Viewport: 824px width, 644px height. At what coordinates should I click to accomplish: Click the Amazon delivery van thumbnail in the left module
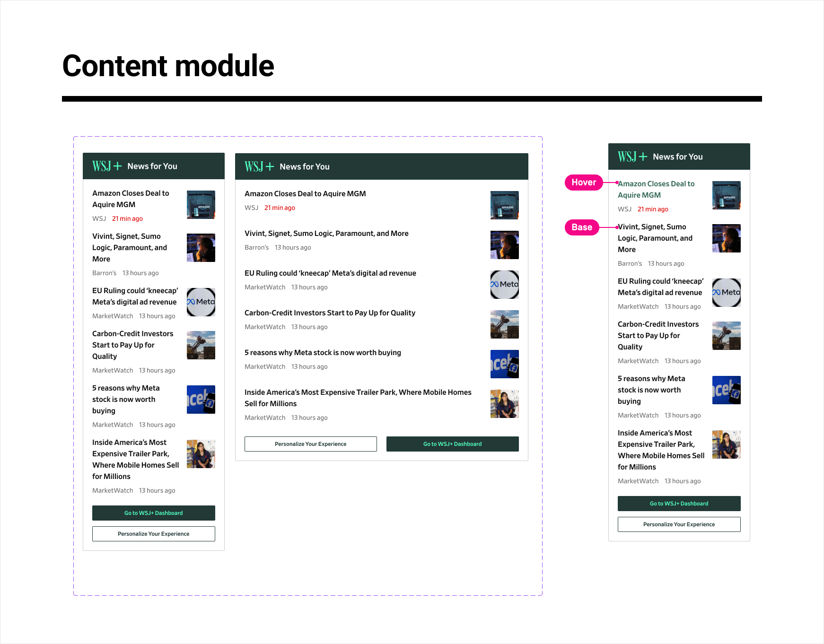click(x=201, y=204)
